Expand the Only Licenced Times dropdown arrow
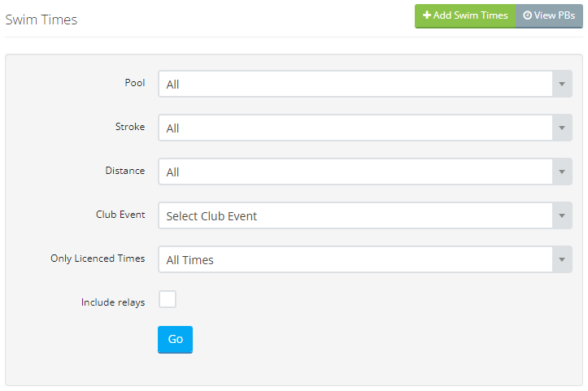Viewport: 588px width, 391px height. point(562,259)
